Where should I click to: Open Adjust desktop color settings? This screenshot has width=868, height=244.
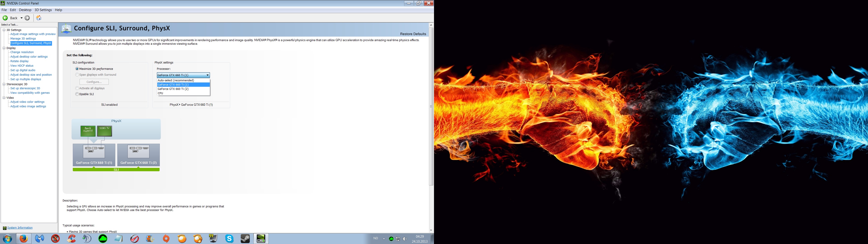pos(29,57)
